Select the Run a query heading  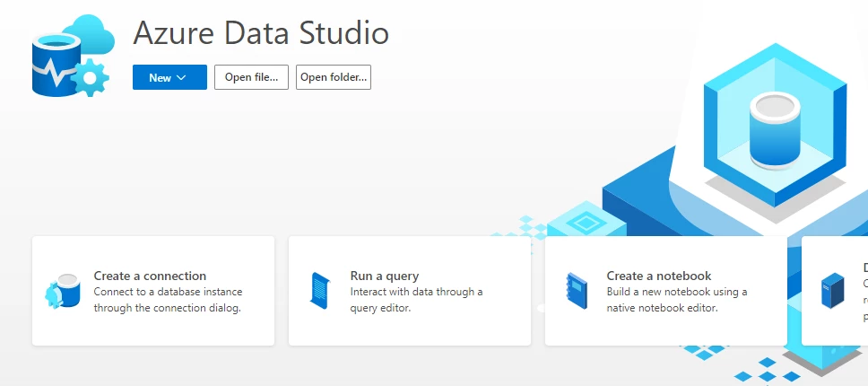coord(385,276)
